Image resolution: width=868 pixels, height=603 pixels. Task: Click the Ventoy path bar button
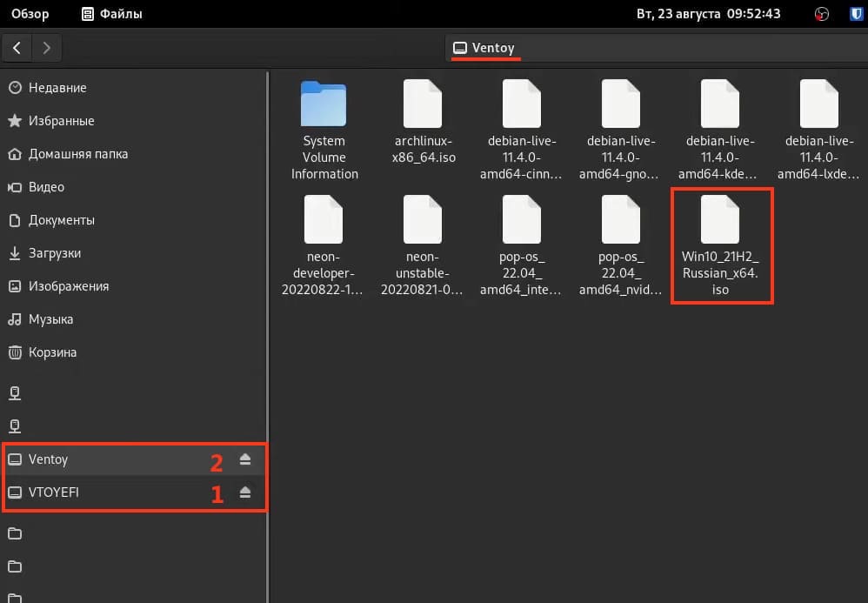point(484,48)
